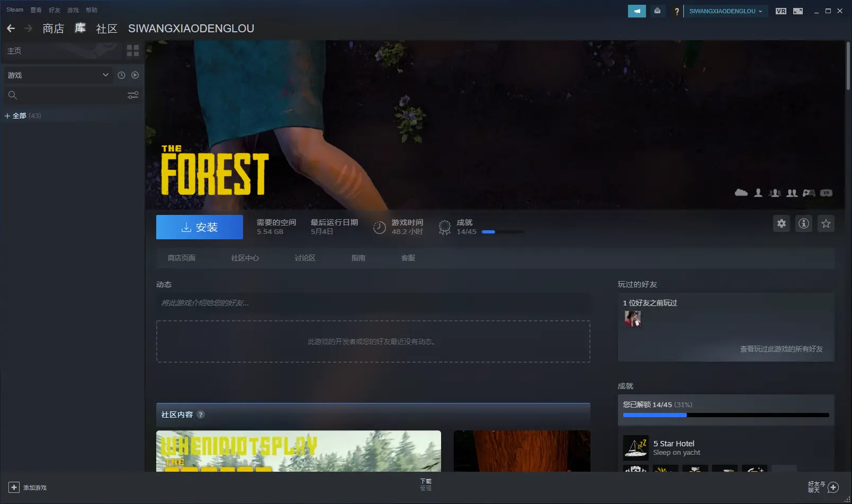
Task: Click the 将此游戏介绍给您的好友 input
Action: pyautogui.click(x=373, y=303)
